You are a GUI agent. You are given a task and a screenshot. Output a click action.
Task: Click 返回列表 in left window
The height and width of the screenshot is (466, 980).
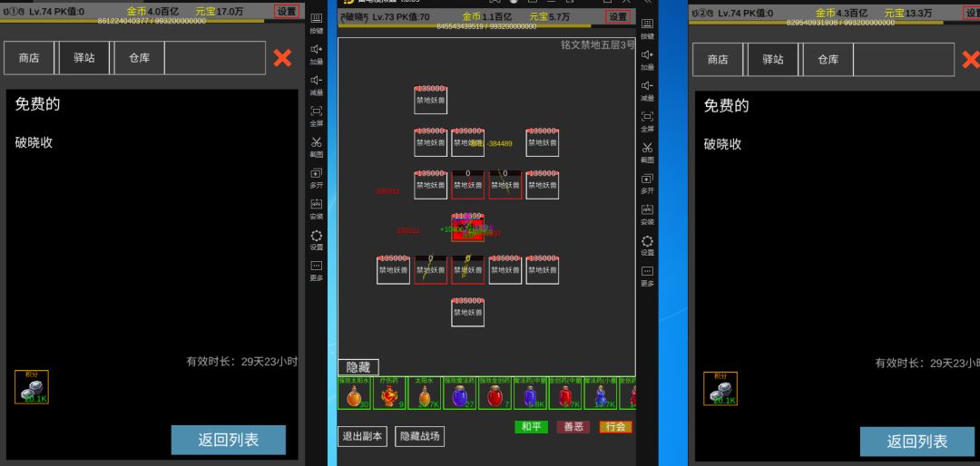pyautogui.click(x=229, y=441)
